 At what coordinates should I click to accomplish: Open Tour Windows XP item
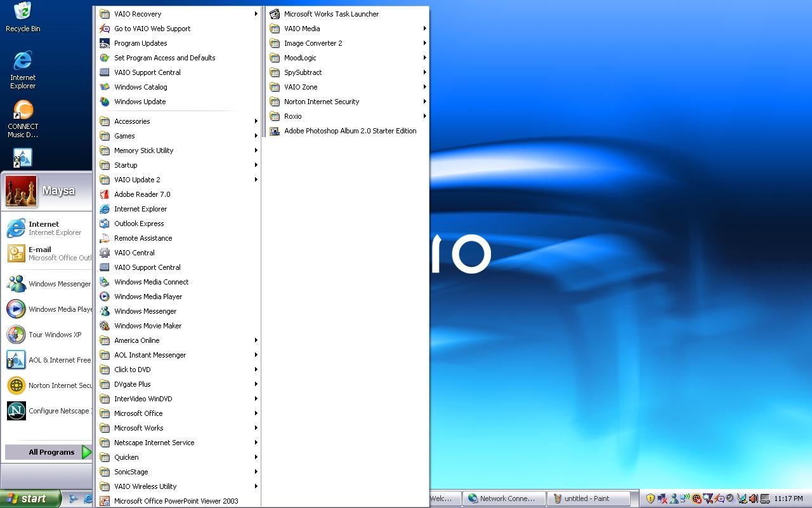pyautogui.click(x=48, y=335)
